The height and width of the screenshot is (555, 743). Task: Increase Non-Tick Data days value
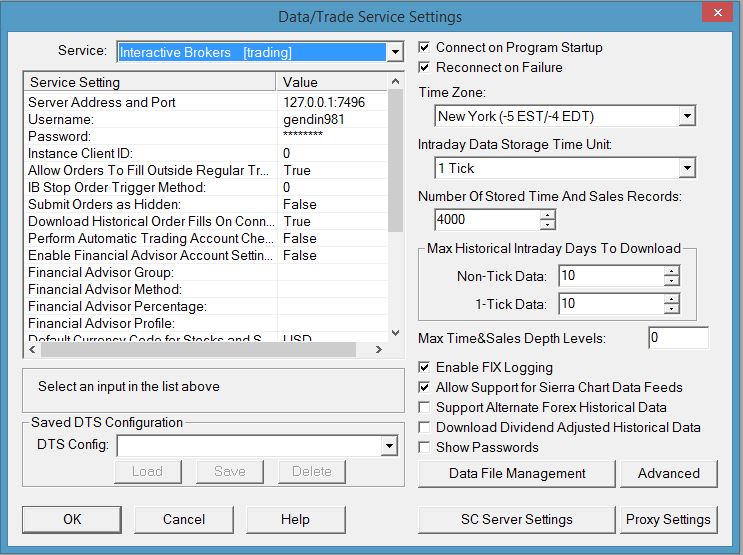pos(671,271)
